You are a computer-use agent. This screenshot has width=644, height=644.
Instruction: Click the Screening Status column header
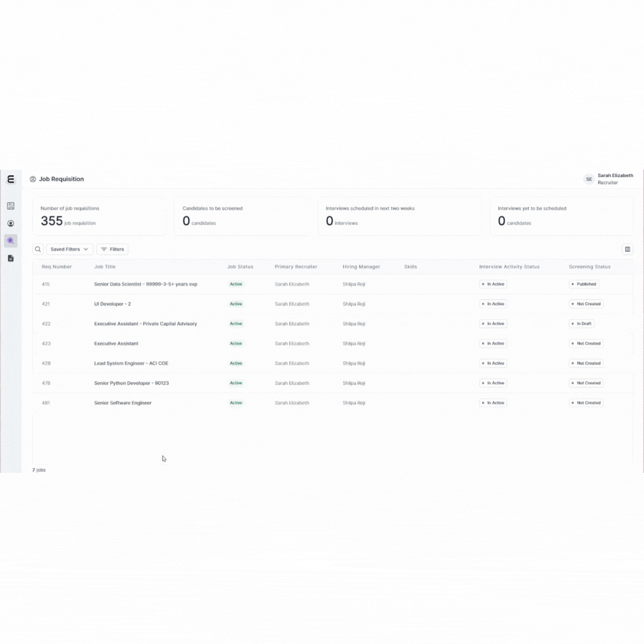pos(589,267)
